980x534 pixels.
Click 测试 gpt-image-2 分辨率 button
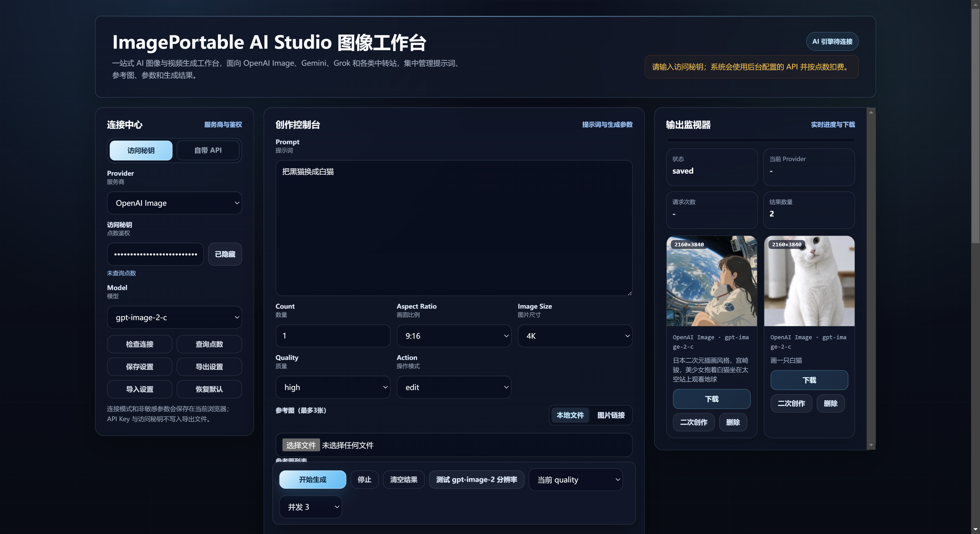[476, 479]
